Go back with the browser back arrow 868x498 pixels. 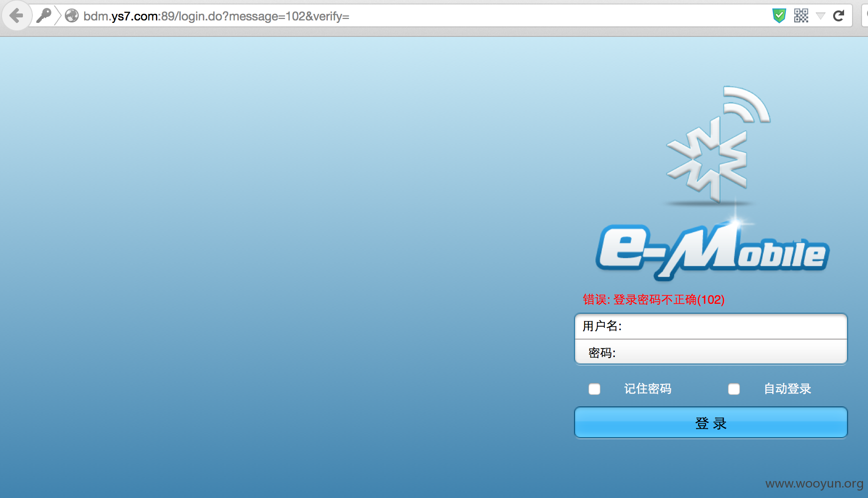(16, 16)
